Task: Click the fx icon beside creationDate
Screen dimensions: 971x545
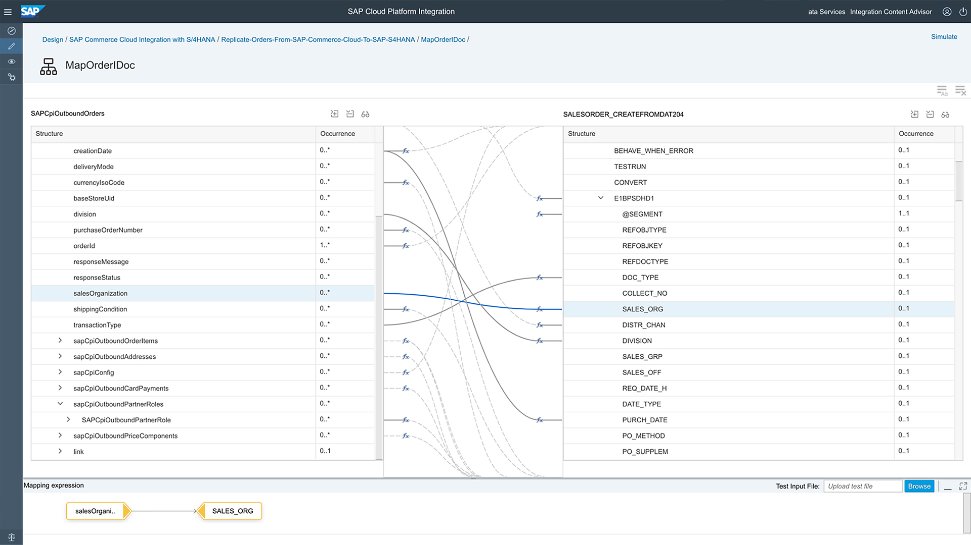Action: click(x=406, y=150)
